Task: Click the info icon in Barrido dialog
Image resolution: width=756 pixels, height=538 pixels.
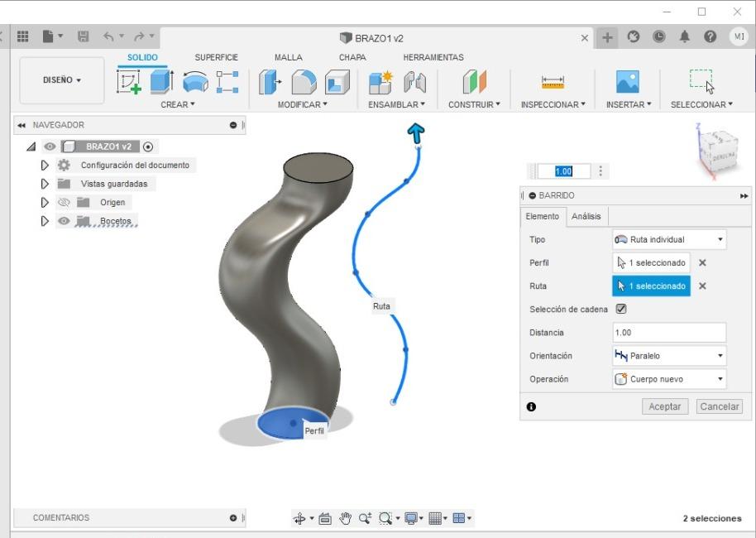Action: pos(531,406)
